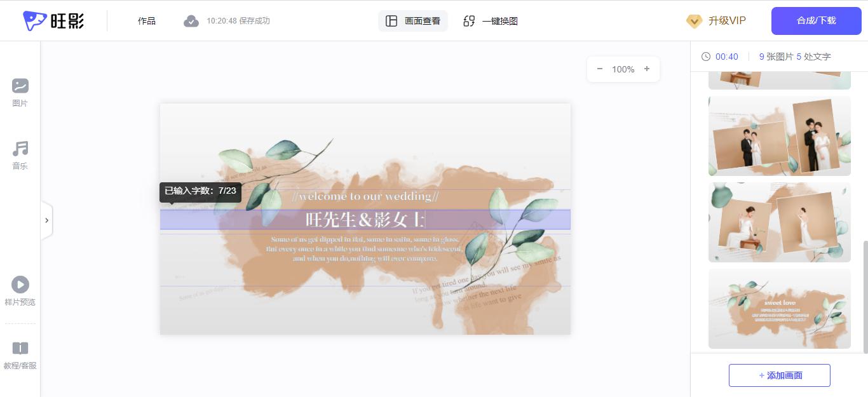Viewport: 868px width, 397px height.
Task: Zoom in using the plus control
Action: click(647, 69)
